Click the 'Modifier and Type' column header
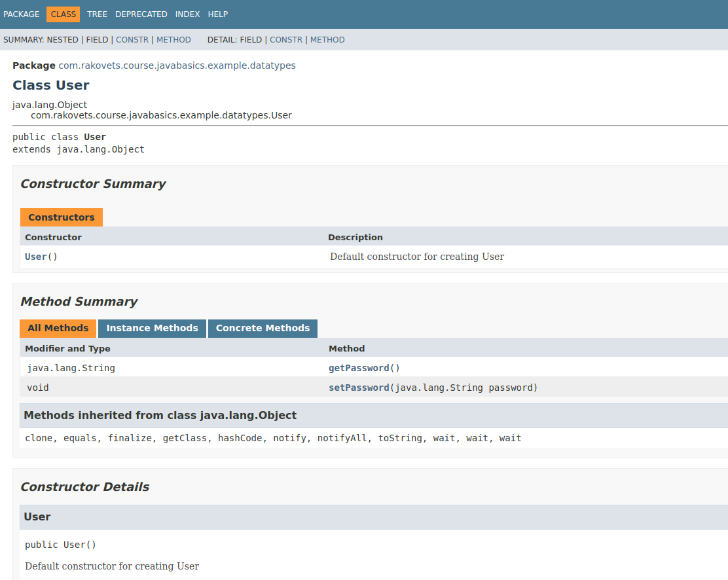 68,349
